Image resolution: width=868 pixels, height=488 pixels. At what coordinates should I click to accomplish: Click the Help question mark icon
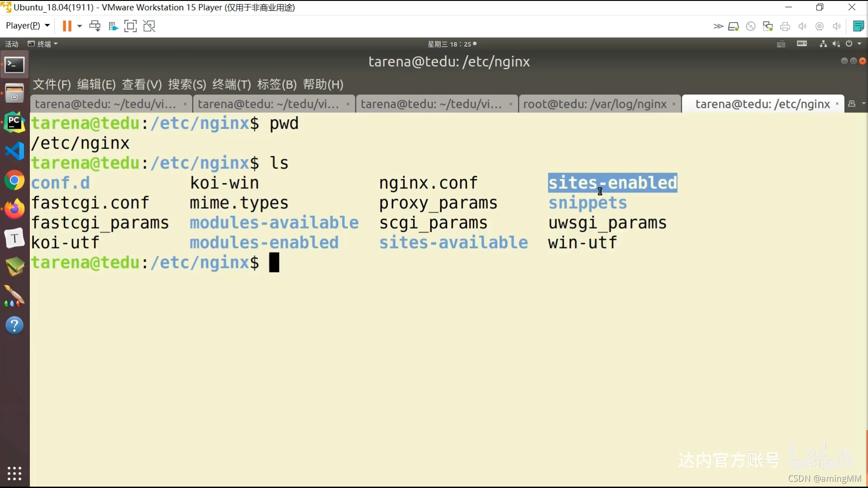pos(14,325)
